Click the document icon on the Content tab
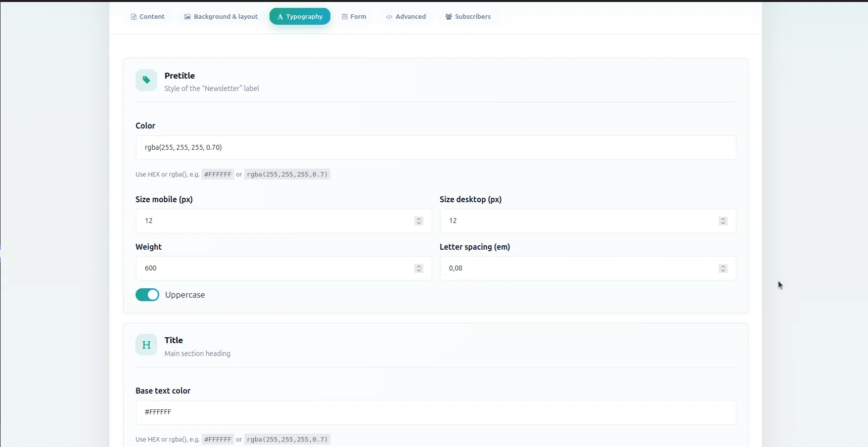 point(134,17)
